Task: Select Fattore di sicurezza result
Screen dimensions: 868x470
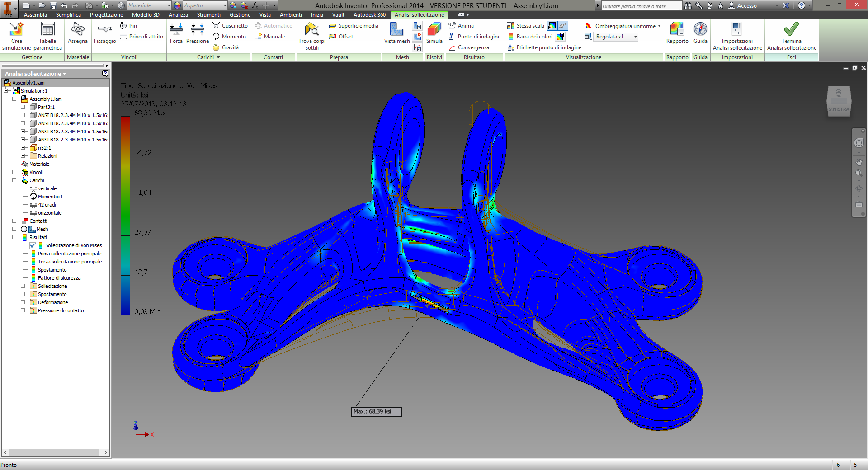Action: [59, 278]
